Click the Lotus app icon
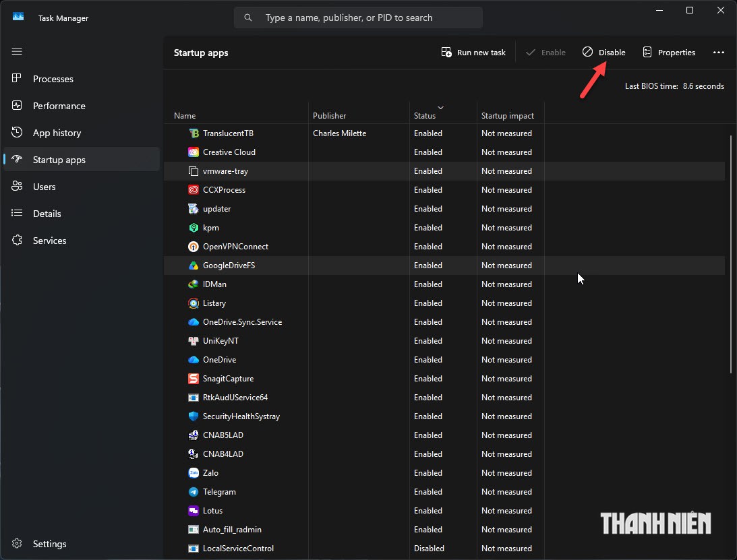The width and height of the screenshot is (737, 560). pos(193,511)
